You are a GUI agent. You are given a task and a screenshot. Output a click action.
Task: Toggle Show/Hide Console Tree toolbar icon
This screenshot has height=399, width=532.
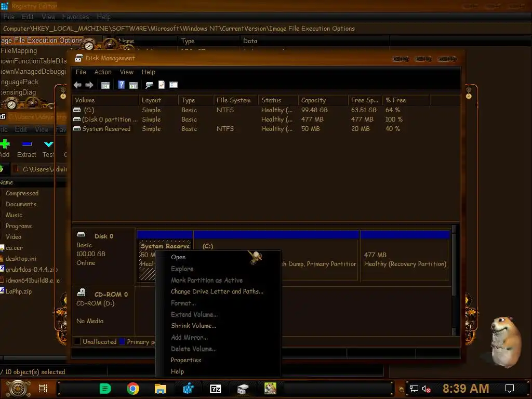(x=105, y=85)
